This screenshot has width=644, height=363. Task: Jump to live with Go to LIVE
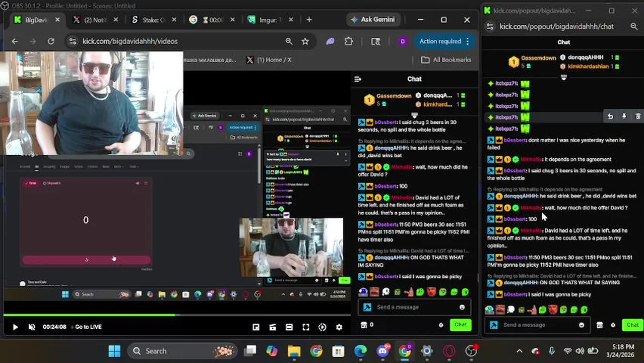pos(88,327)
